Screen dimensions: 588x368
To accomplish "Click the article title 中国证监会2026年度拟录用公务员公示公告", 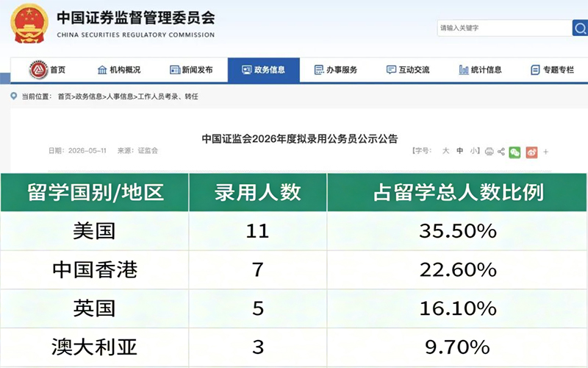I will pyautogui.click(x=300, y=139).
